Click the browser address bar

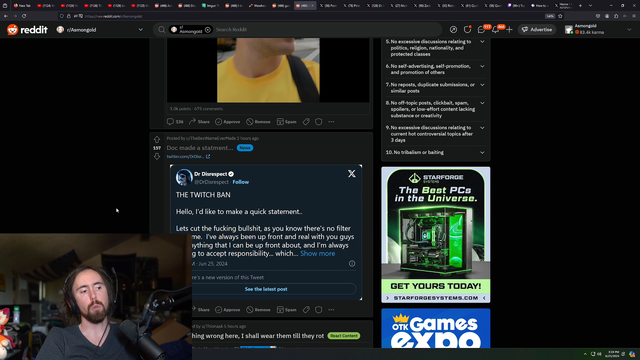coord(302,16)
